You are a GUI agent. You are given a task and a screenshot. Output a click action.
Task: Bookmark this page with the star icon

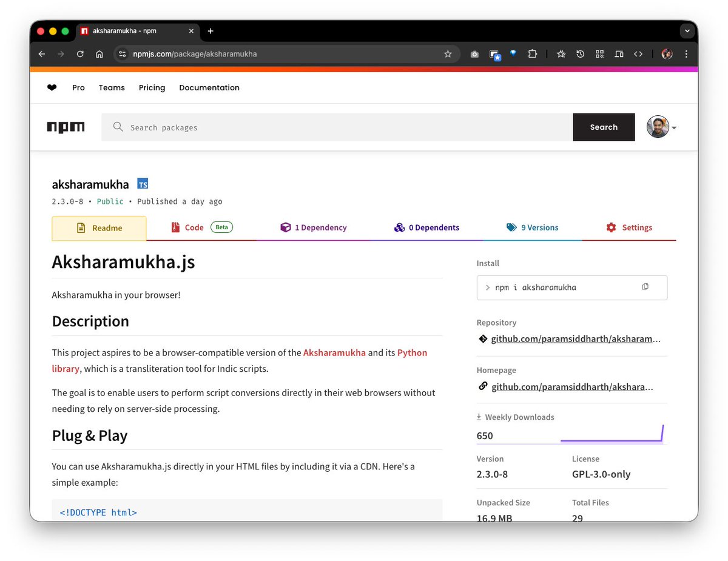click(x=448, y=54)
